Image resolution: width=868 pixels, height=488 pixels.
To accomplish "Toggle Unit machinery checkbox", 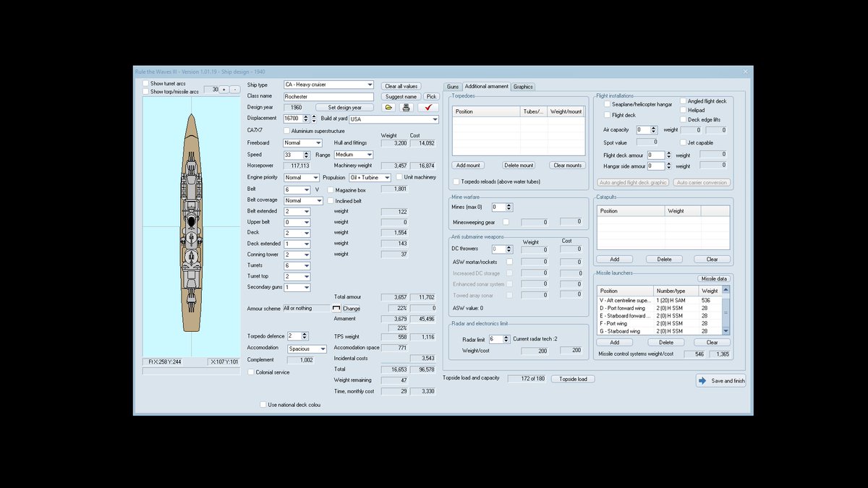I will [x=399, y=177].
